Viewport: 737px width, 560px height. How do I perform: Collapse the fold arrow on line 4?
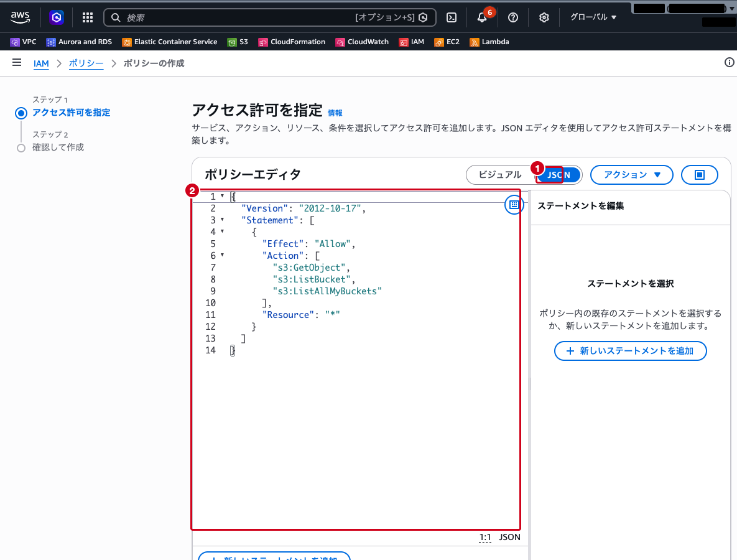[222, 231]
